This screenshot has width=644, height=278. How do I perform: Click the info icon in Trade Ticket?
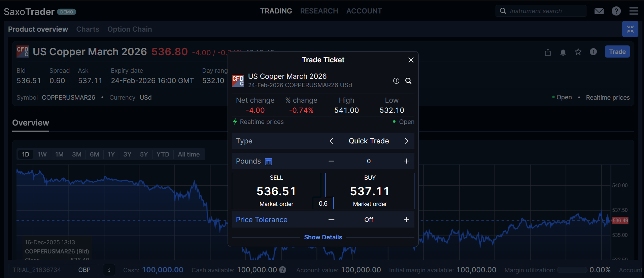(x=396, y=81)
